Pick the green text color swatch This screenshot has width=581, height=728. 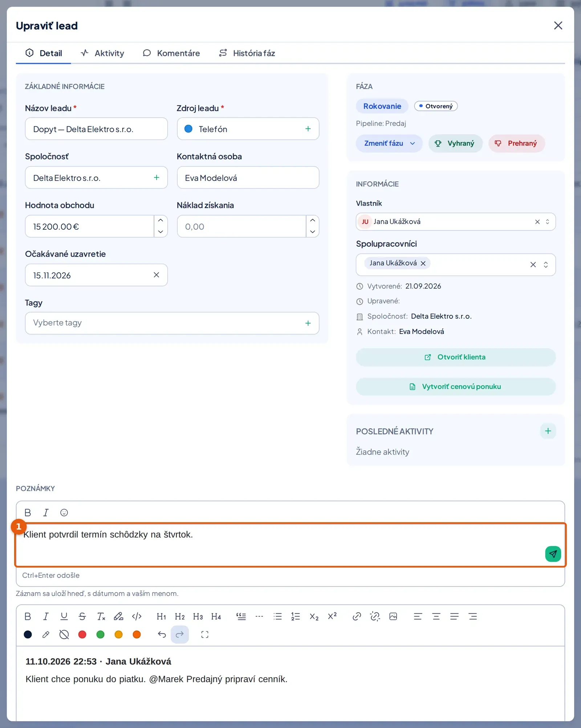tap(101, 634)
